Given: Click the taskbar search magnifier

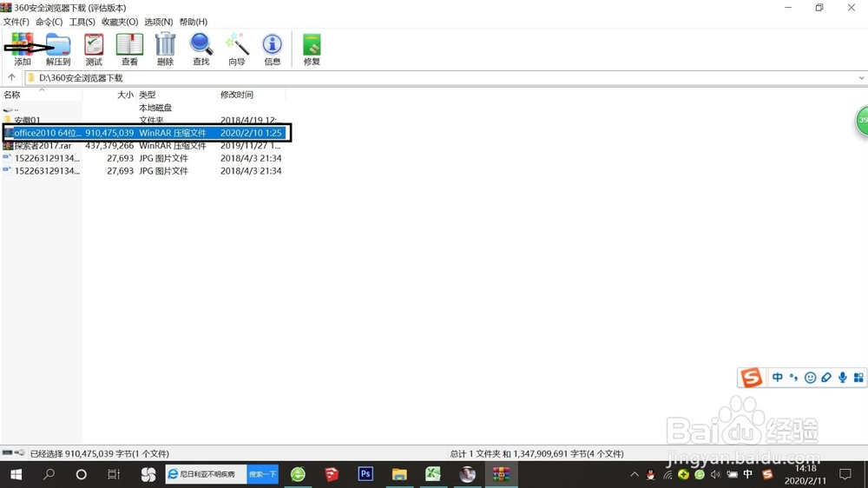Looking at the screenshot, I should tap(49, 474).
